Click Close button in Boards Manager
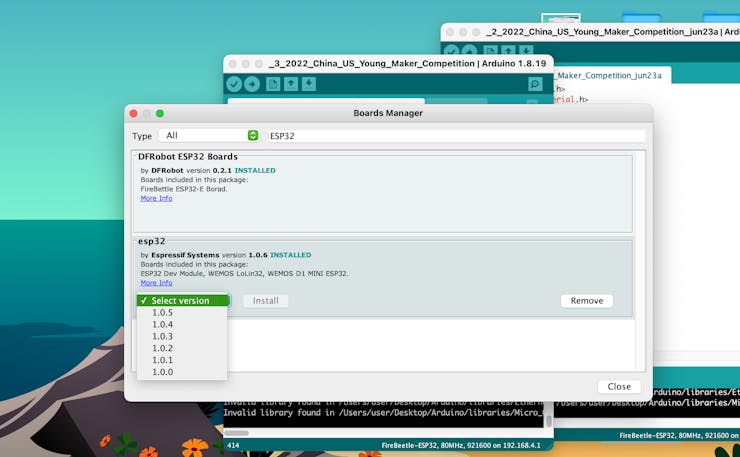 point(619,387)
